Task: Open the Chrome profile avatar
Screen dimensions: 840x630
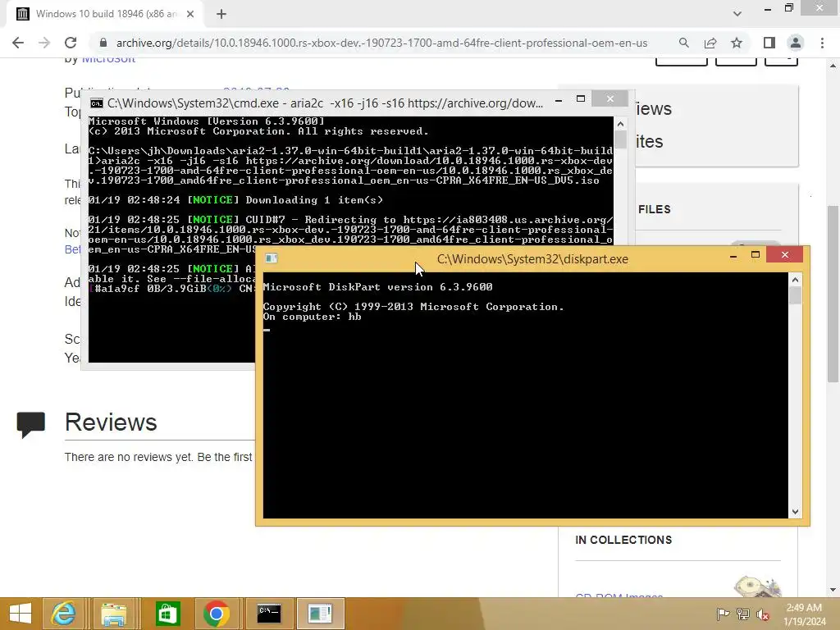Action: tap(796, 43)
